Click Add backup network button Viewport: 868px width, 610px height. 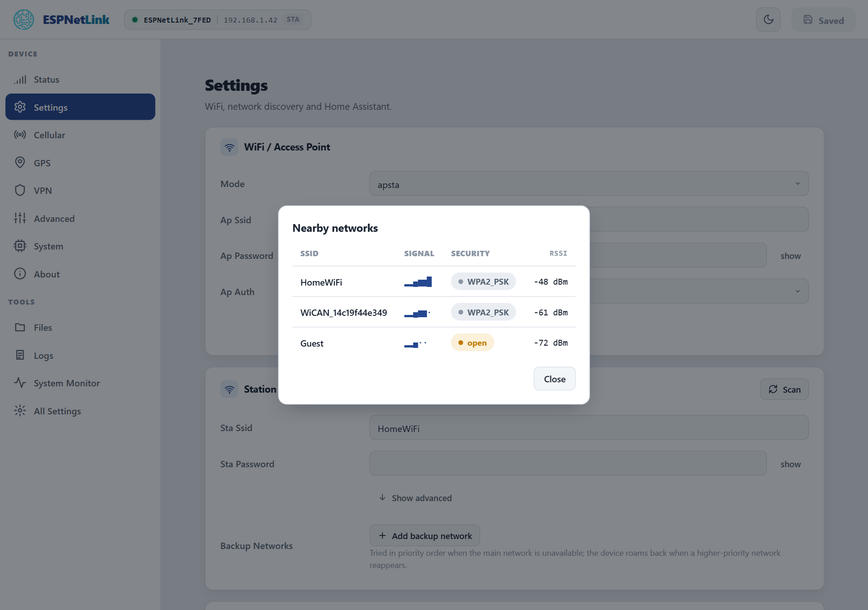point(425,535)
